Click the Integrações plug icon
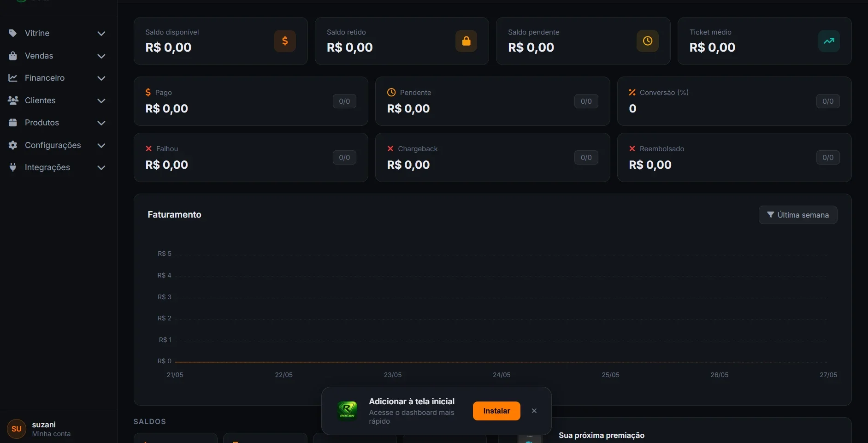Image resolution: width=868 pixels, height=443 pixels. pyautogui.click(x=13, y=167)
